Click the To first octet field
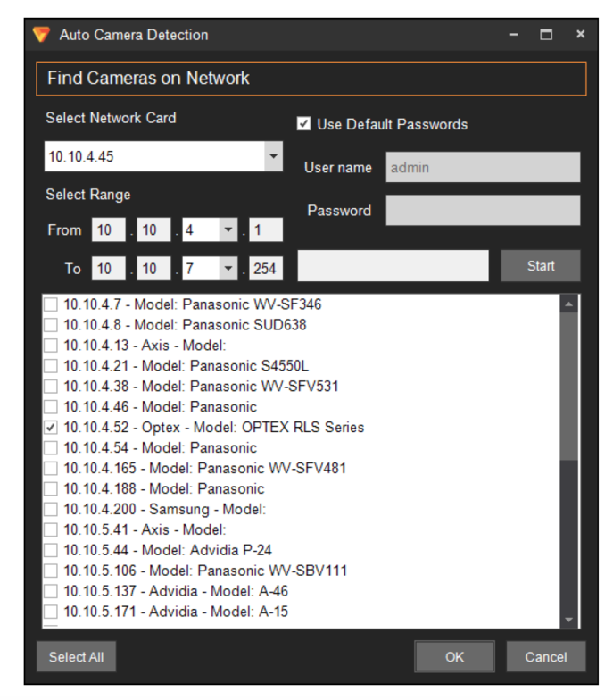613x700 pixels. pos(109,268)
